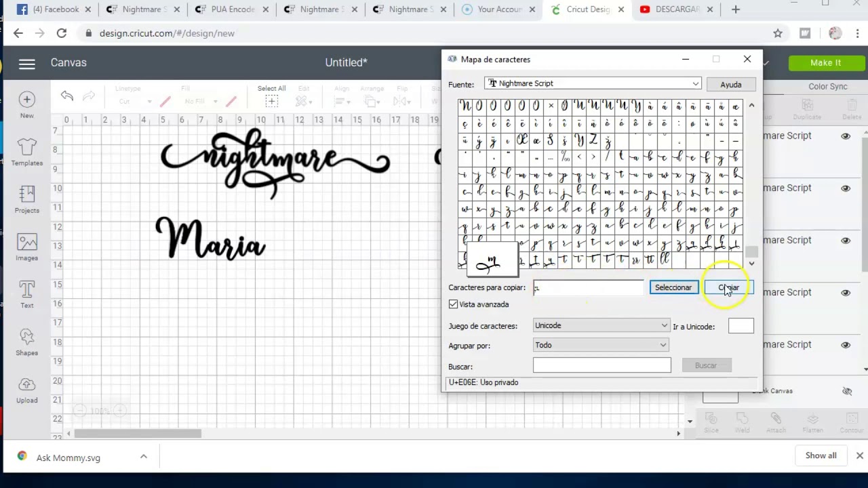Click the Select All icon
The width and height of the screenshot is (868, 488).
pos(271,101)
